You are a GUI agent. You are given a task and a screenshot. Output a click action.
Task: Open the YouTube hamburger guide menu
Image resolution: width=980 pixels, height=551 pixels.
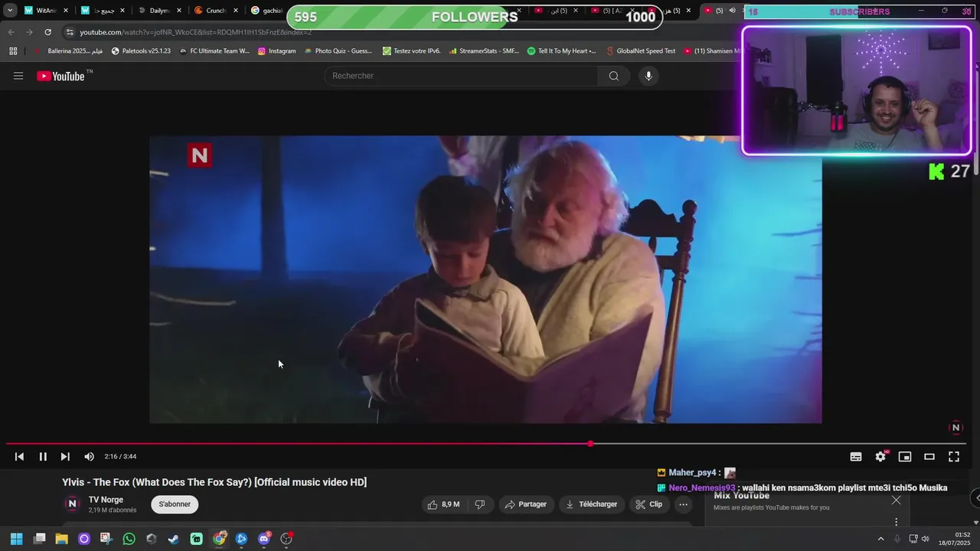coord(18,76)
